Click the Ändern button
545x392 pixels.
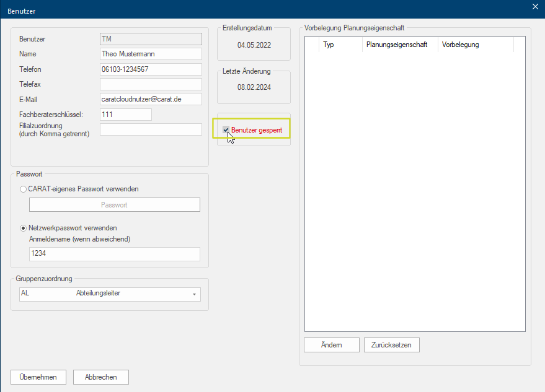click(332, 344)
